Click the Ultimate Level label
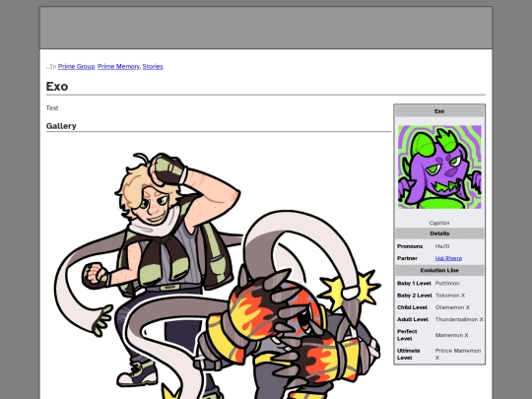This screenshot has height=399, width=532. point(409,354)
